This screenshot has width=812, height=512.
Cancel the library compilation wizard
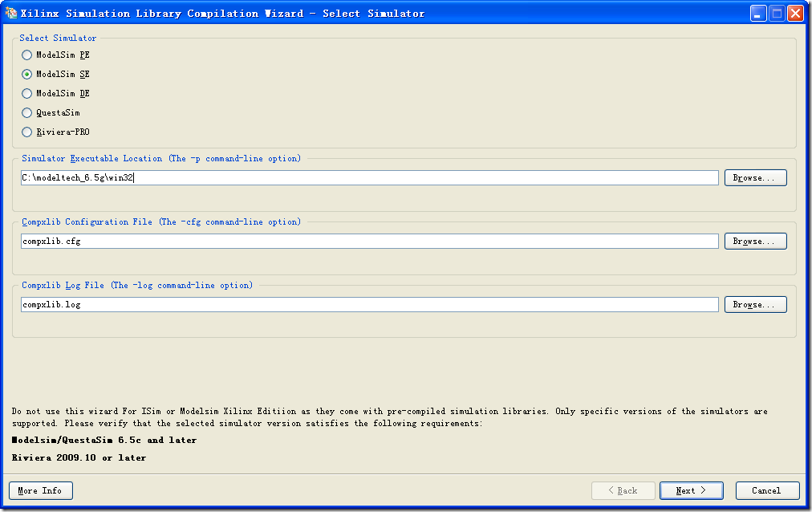point(767,490)
